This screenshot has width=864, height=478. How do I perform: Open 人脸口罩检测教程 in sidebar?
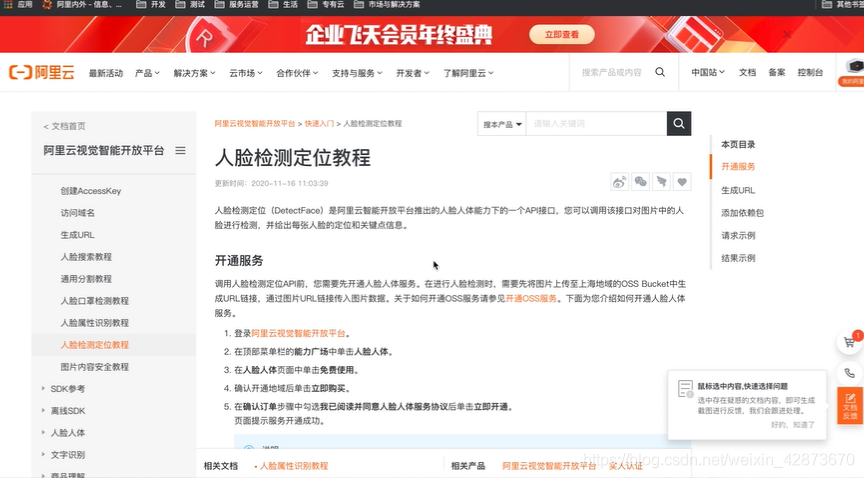[94, 301]
